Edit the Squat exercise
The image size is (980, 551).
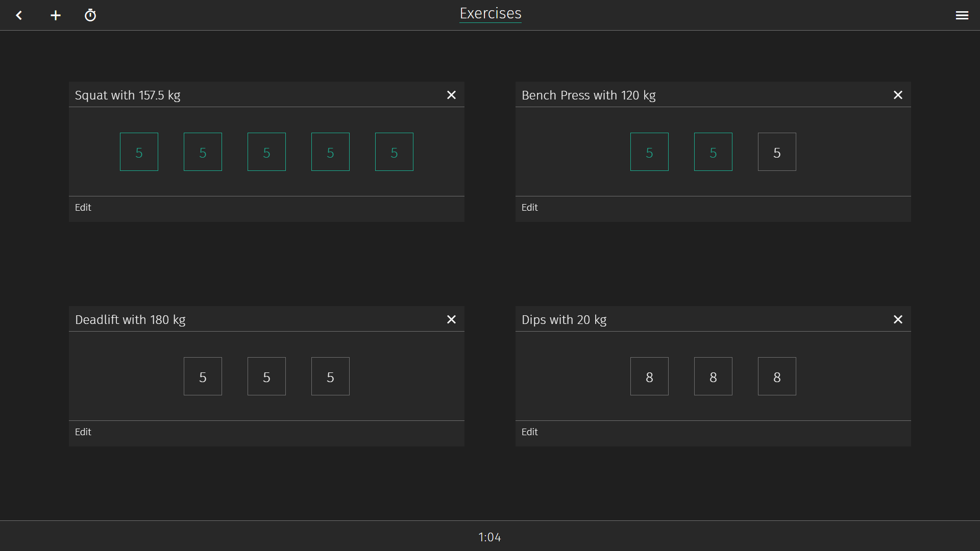(x=83, y=208)
